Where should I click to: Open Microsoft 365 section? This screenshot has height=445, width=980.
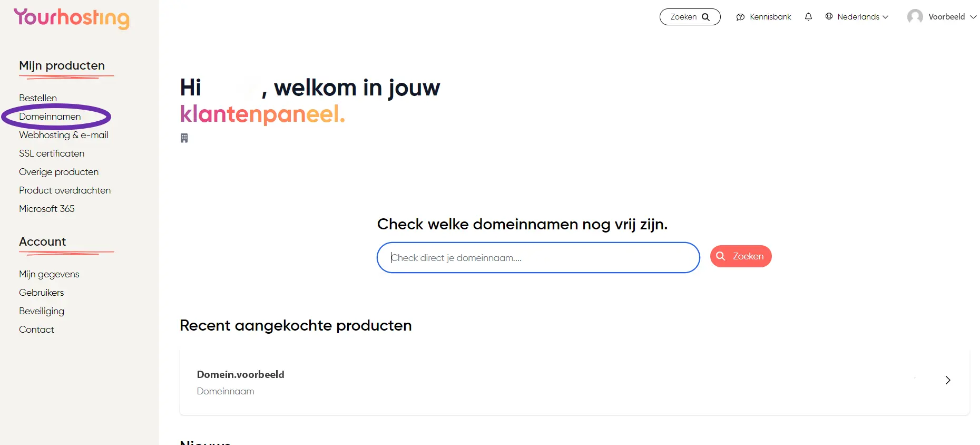[47, 209]
